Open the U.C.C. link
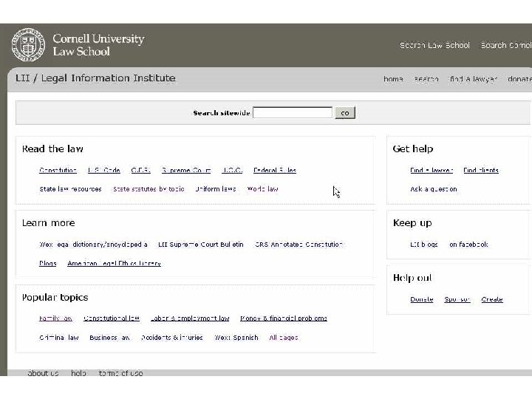This screenshot has height=399, width=532. [232, 170]
